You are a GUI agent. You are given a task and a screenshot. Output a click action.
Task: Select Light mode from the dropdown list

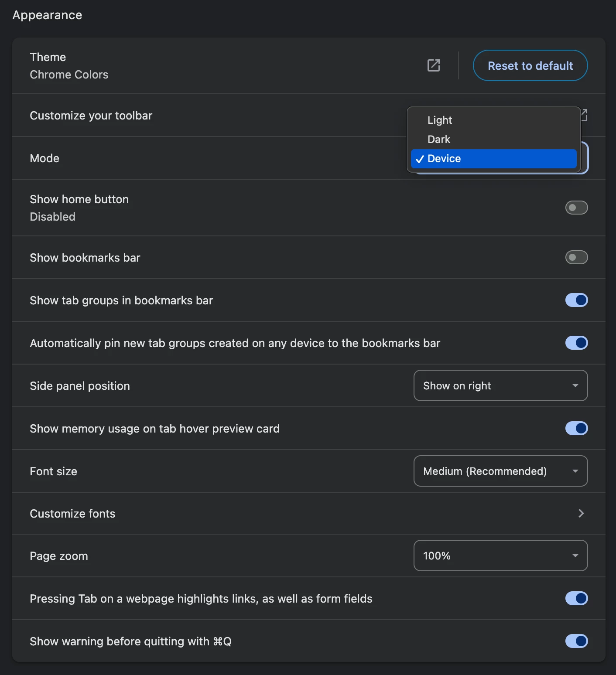pos(440,120)
